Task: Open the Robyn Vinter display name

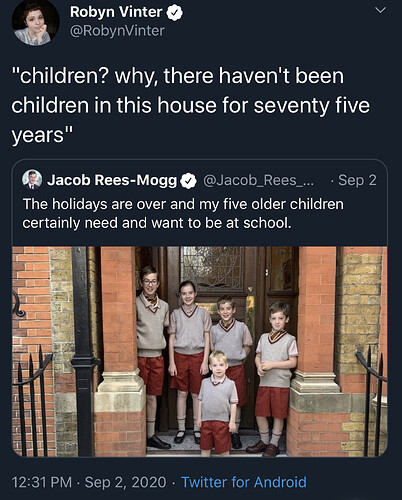Action: (116, 12)
